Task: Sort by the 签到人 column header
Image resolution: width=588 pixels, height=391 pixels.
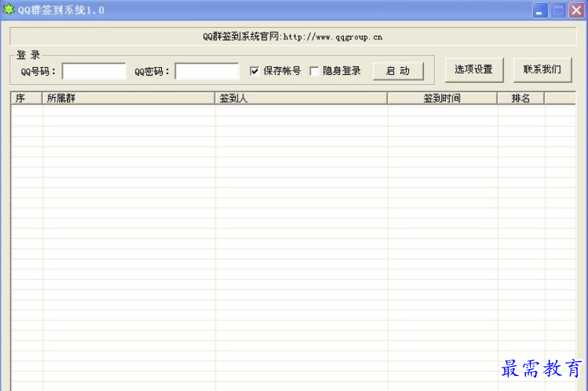Action: point(301,98)
